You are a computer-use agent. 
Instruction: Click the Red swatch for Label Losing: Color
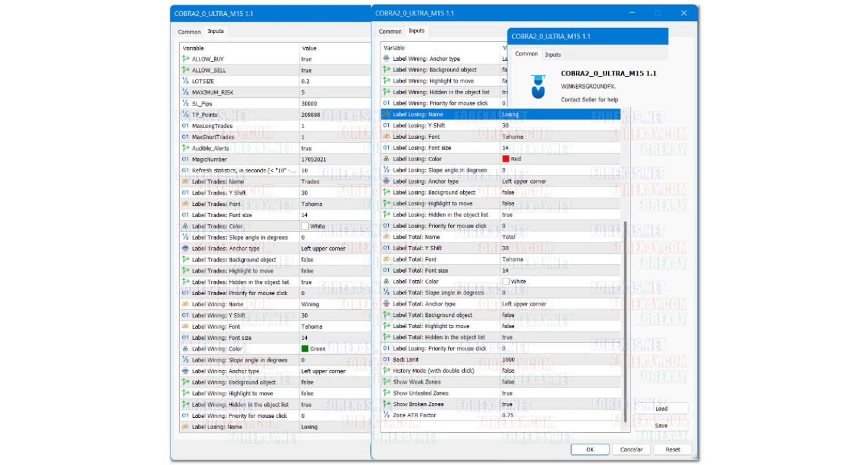coord(506,159)
